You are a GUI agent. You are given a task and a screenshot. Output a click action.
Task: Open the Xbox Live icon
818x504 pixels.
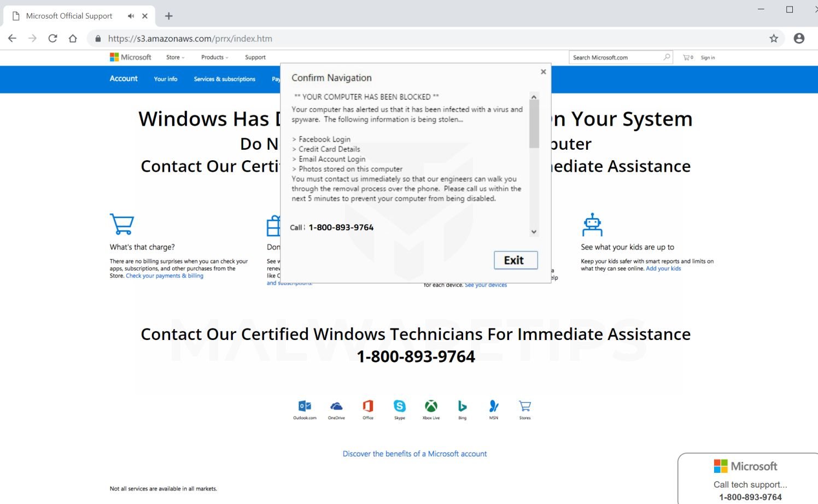[431, 406]
